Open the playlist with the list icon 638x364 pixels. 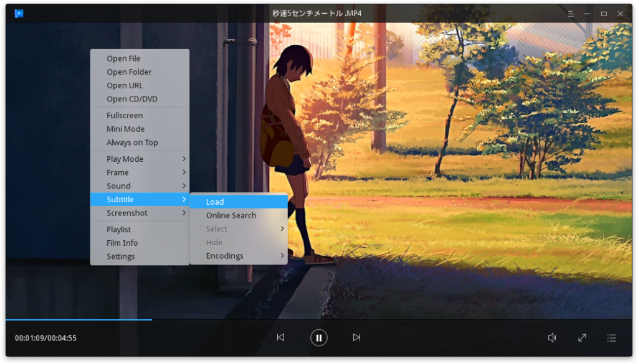(x=612, y=337)
